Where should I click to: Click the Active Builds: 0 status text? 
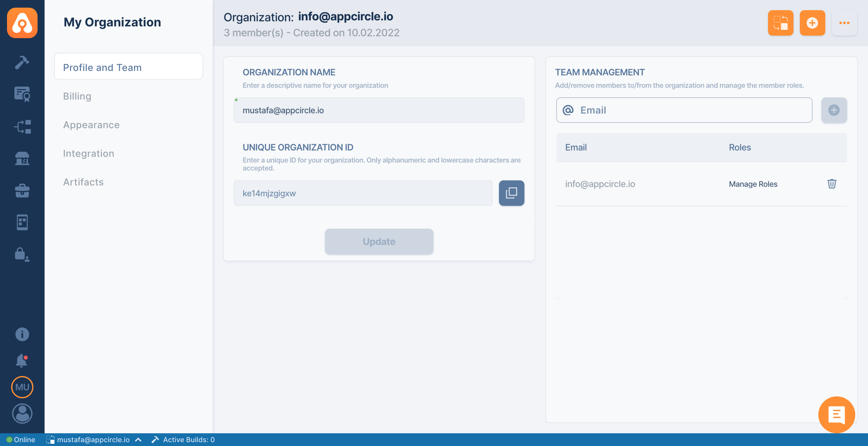[189, 440]
